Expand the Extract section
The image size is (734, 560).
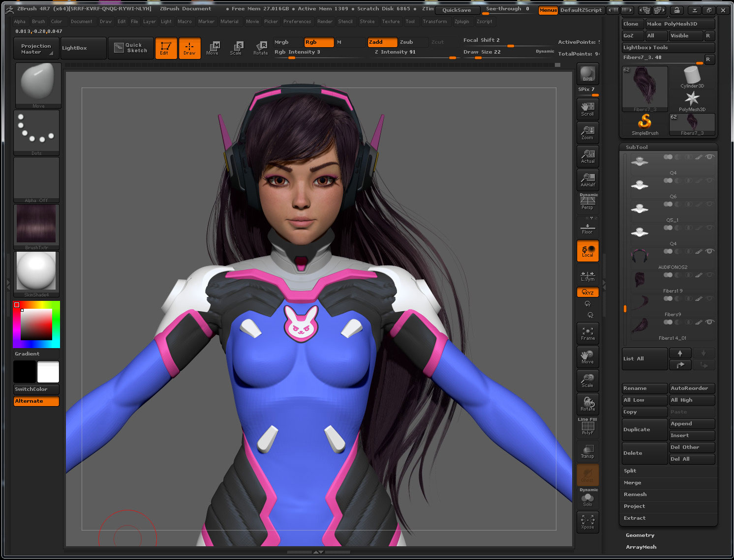pyautogui.click(x=635, y=518)
